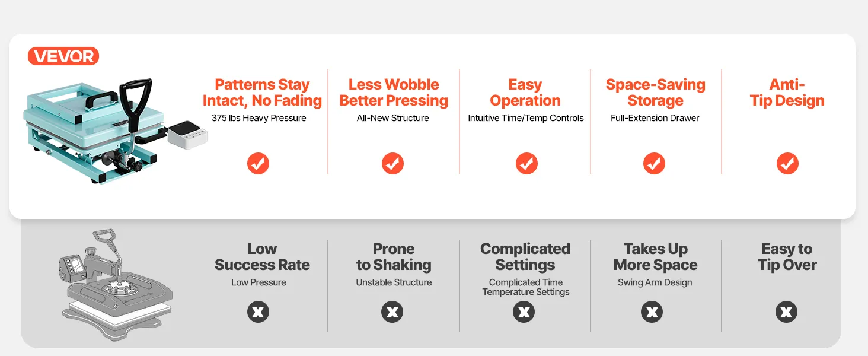The width and height of the screenshot is (868, 356).
Task: Click checkmark under All-New Structure
Action: point(392,163)
